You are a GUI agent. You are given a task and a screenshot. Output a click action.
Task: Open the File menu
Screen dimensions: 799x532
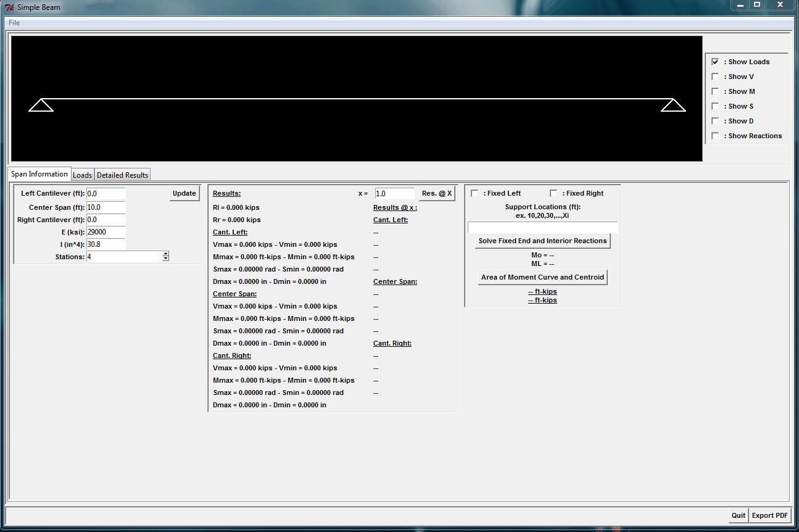click(14, 23)
